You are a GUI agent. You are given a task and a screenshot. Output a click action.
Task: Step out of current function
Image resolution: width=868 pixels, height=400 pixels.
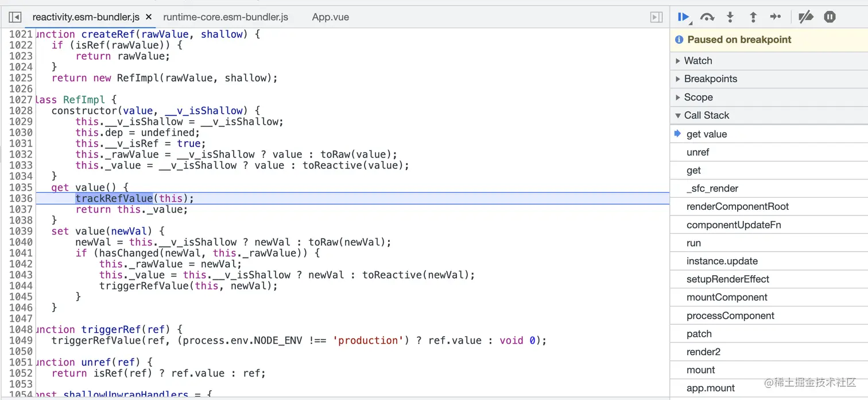[753, 17]
